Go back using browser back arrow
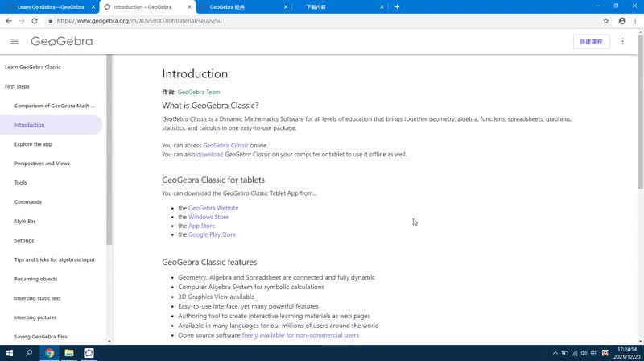Viewport: 644px width, 361px height. click(9, 21)
